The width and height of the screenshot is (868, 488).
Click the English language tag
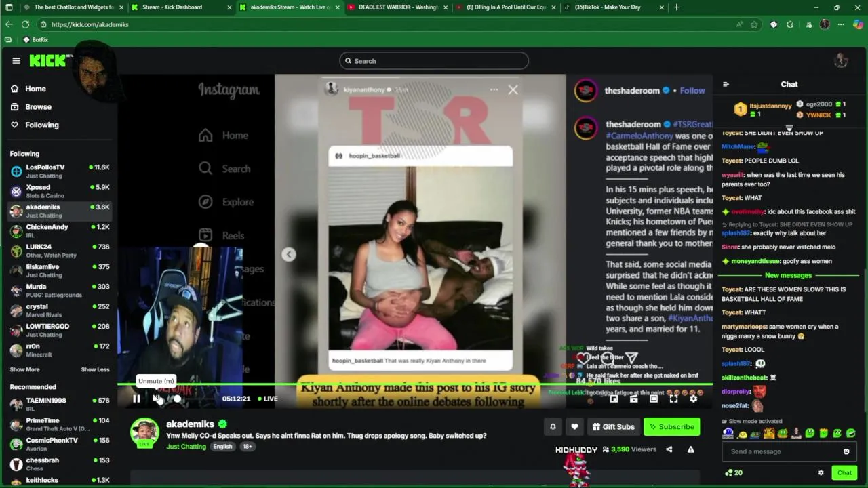pyautogui.click(x=222, y=447)
